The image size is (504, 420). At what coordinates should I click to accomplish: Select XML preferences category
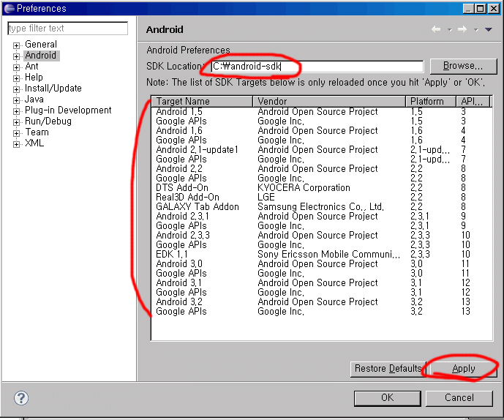(34, 143)
